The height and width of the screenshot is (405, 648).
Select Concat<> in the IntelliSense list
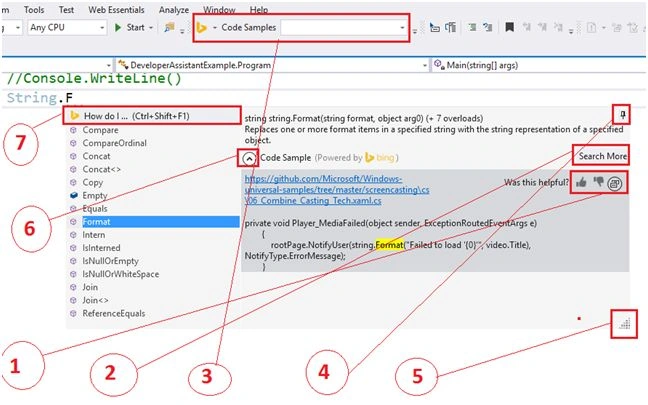pyautogui.click(x=101, y=169)
